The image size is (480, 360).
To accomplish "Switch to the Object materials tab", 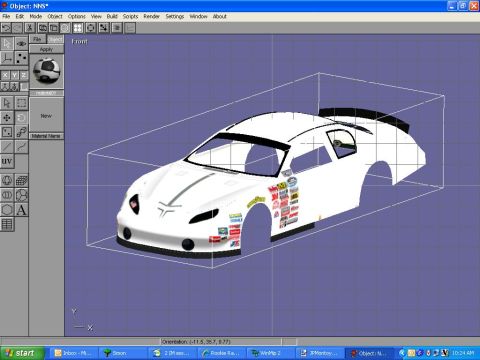I will (x=55, y=39).
